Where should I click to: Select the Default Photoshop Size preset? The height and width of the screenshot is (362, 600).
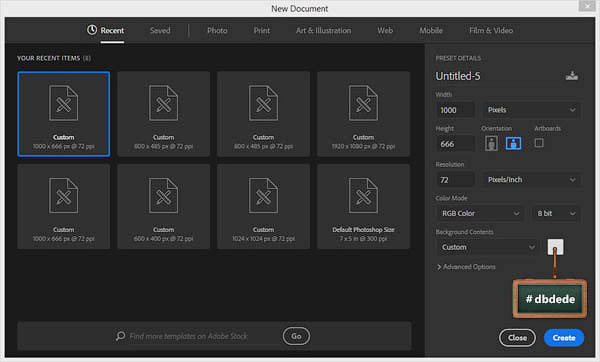(x=363, y=207)
